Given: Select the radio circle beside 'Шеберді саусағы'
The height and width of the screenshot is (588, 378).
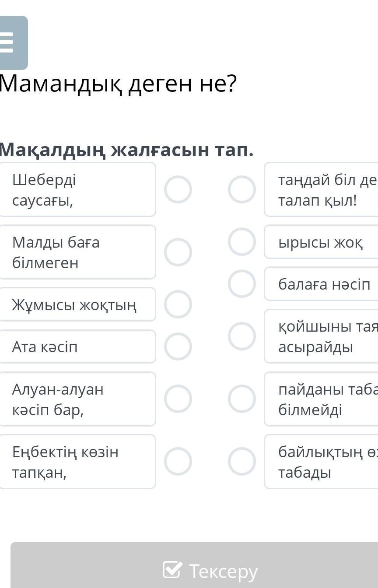Looking at the screenshot, I should point(178,189).
